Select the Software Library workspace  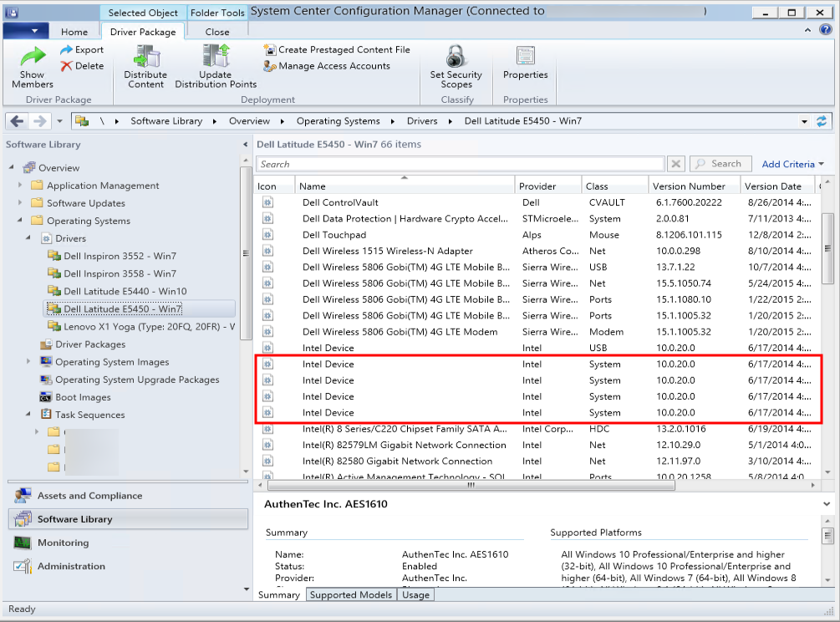(128, 519)
